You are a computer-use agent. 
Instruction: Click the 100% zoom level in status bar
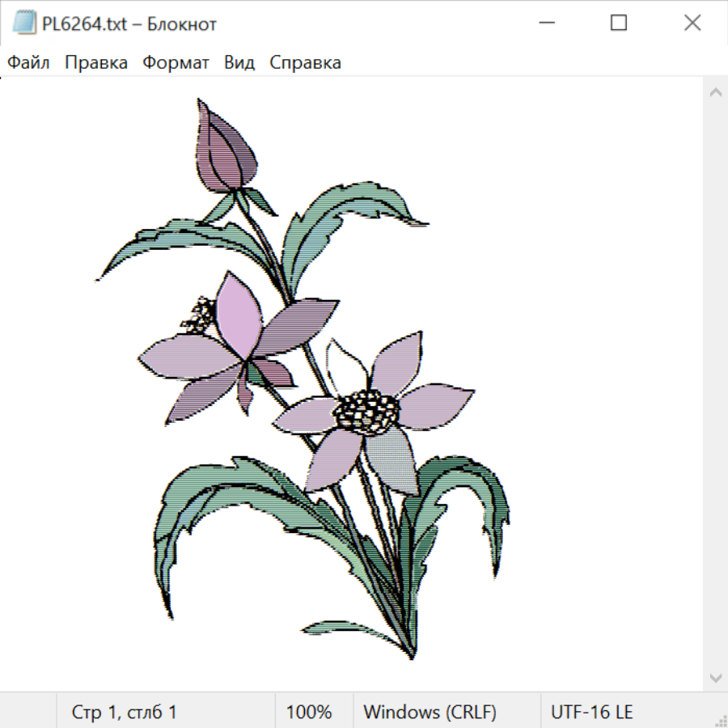(x=309, y=713)
